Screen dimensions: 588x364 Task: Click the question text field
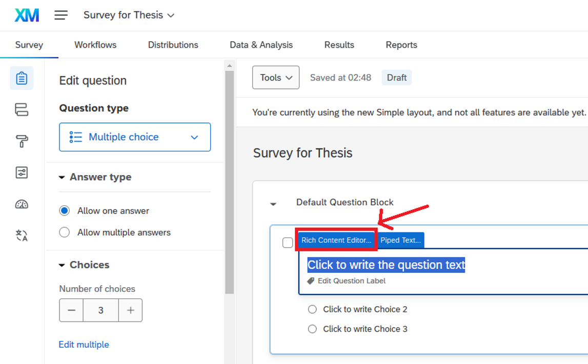(386, 265)
